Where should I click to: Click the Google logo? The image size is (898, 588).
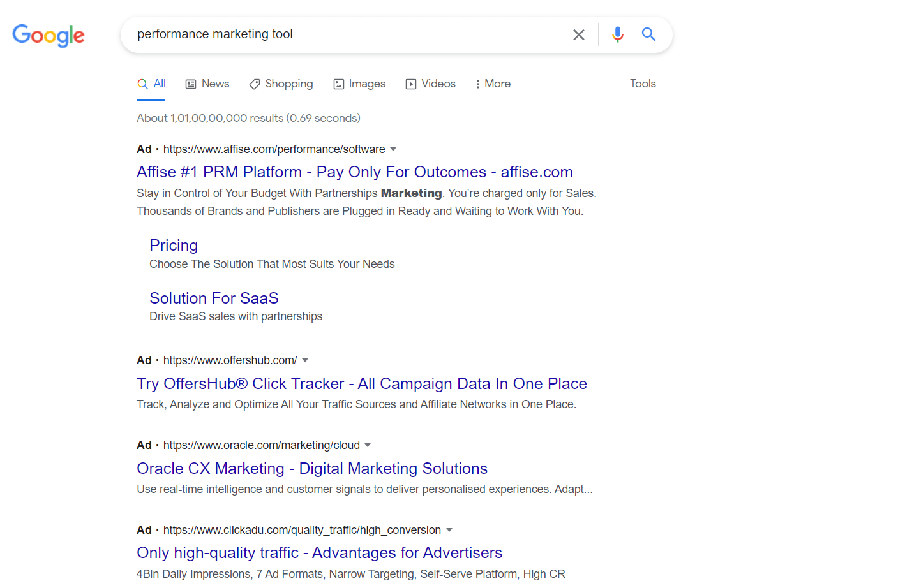tap(49, 36)
